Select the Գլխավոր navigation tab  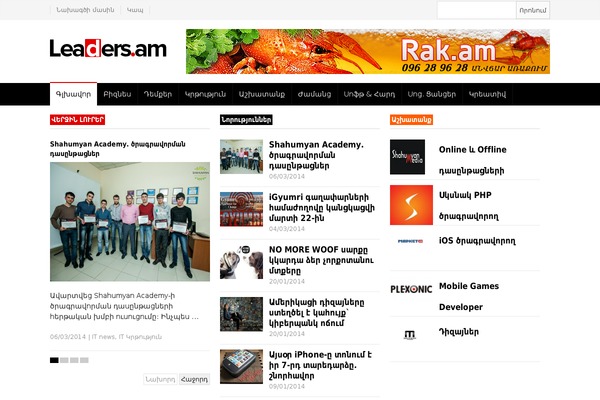click(73, 94)
